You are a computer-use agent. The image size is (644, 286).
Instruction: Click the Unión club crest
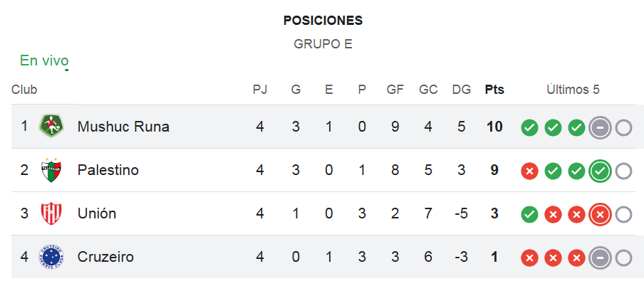[x=51, y=213]
